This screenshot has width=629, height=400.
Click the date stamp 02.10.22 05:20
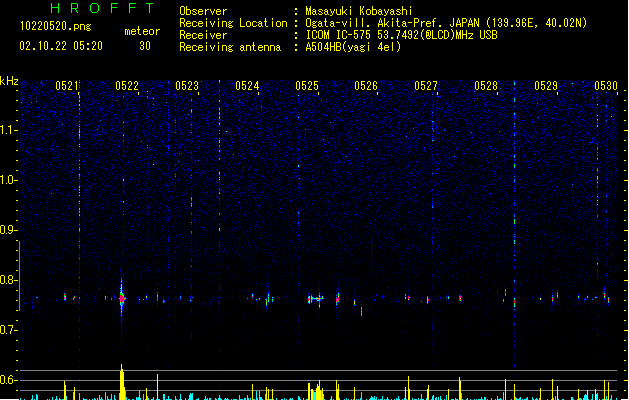tap(61, 46)
